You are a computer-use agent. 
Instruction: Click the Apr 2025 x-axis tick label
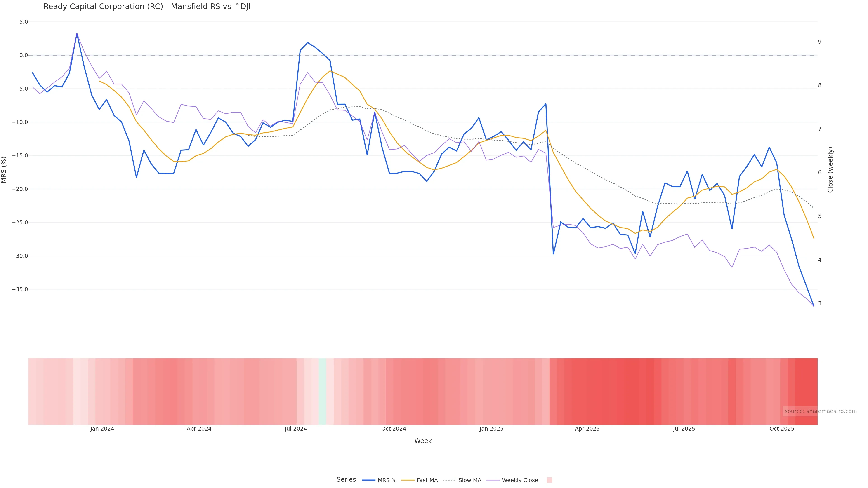tap(587, 429)
